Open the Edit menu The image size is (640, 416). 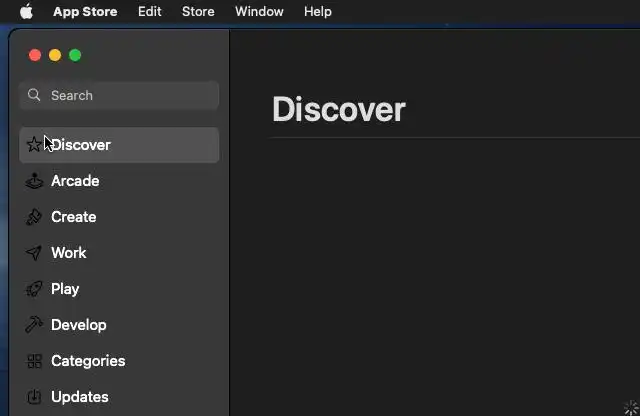coord(149,11)
